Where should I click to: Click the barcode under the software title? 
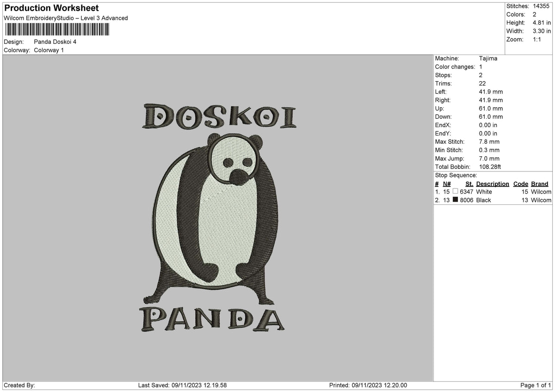[57, 30]
